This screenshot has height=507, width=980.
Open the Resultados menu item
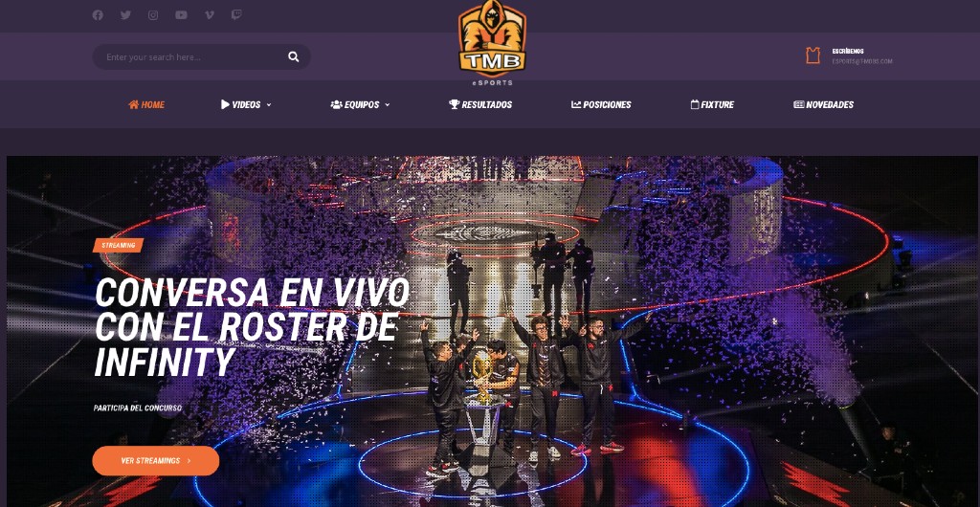point(480,105)
